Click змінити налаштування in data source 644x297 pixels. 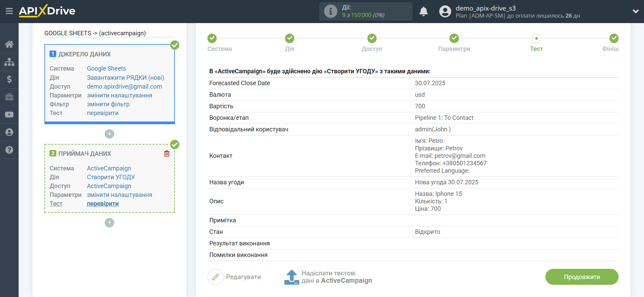coord(119,95)
